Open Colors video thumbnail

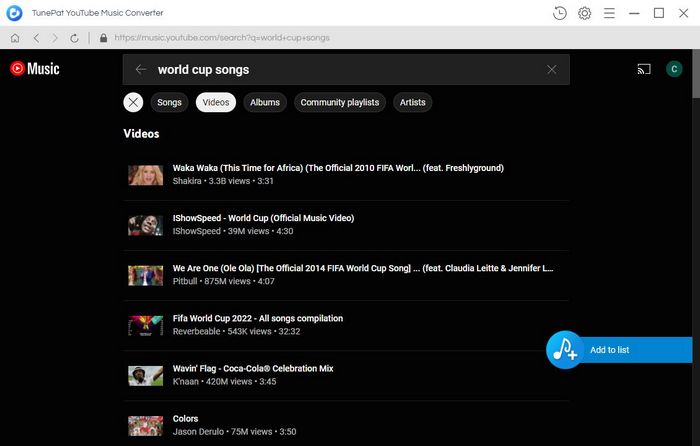coord(146,426)
